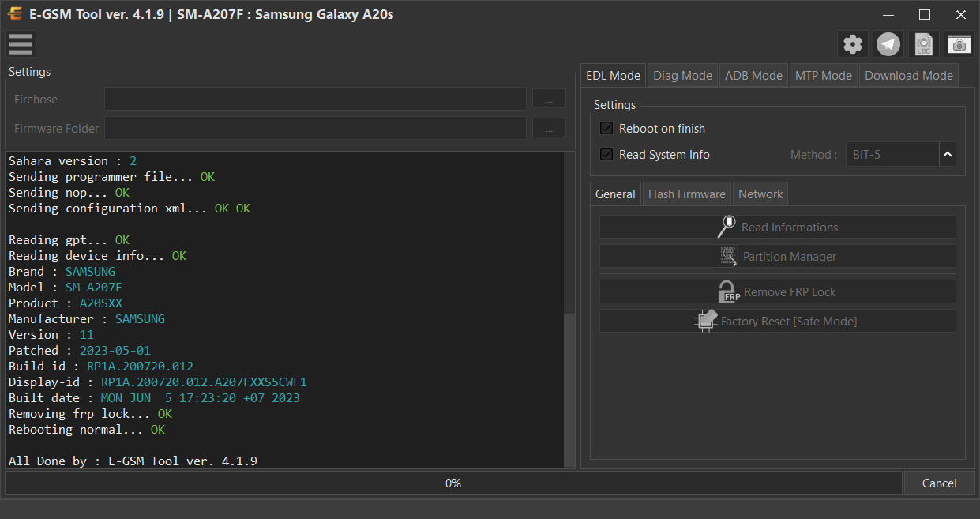This screenshot has height=519, width=980.
Task: Click the Cancel button
Action: 939,483
